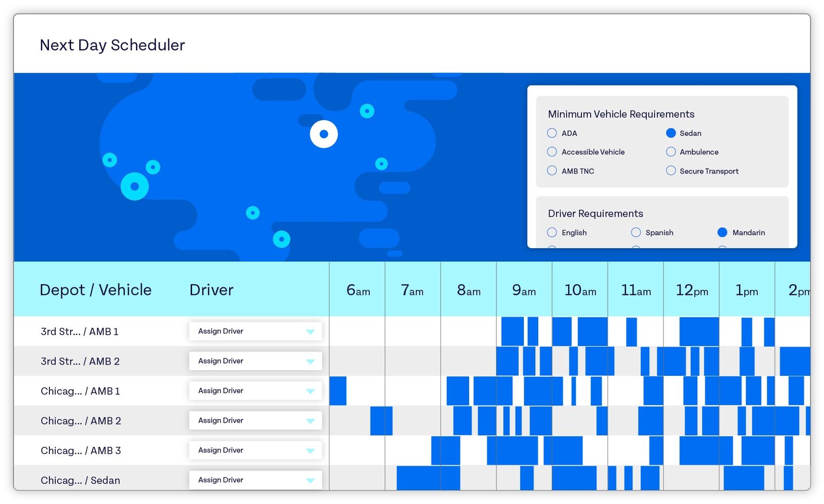824x504 pixels.
Task: Enable the ADA vehicle requirement
Action: tap(552, 133)
